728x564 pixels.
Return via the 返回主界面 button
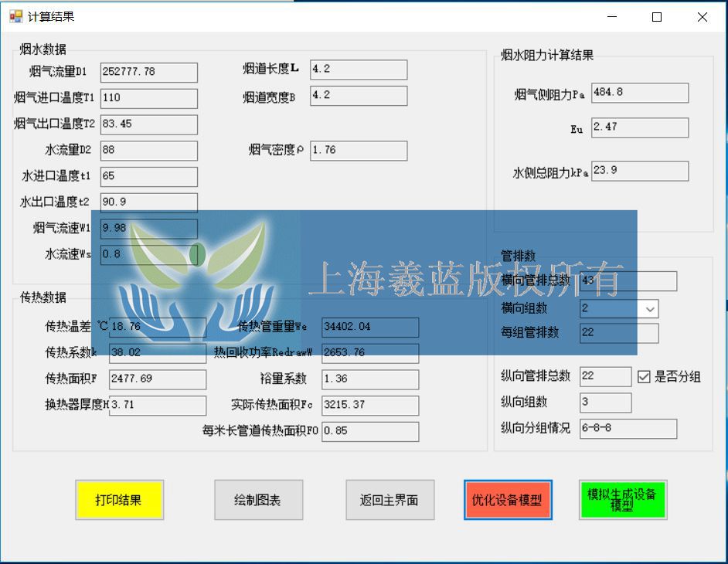click(x=390, y=500)
